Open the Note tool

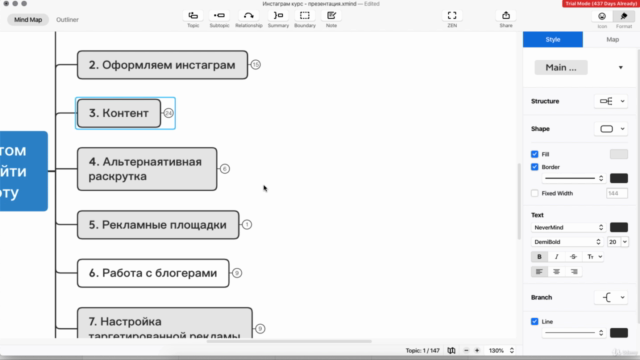tap(331, 16)
